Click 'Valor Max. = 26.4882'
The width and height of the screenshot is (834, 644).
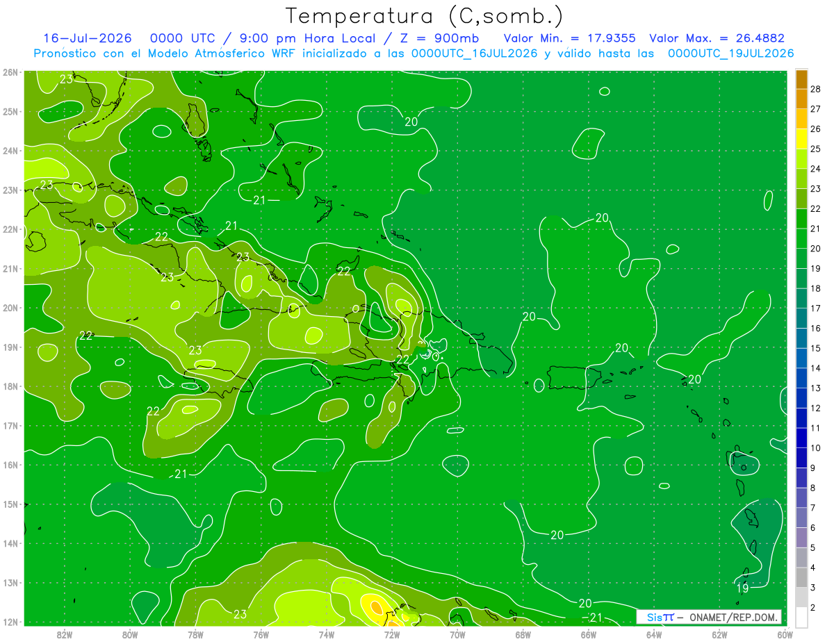click(717, 38)
